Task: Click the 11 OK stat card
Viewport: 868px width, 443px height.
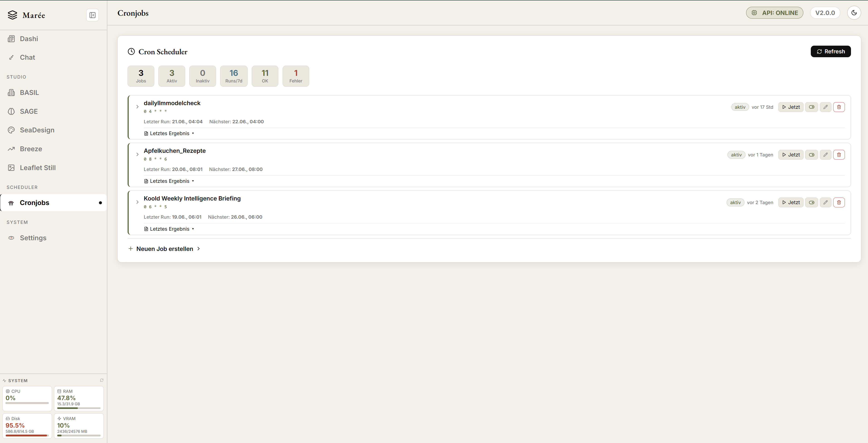Action: click(265, 76)
